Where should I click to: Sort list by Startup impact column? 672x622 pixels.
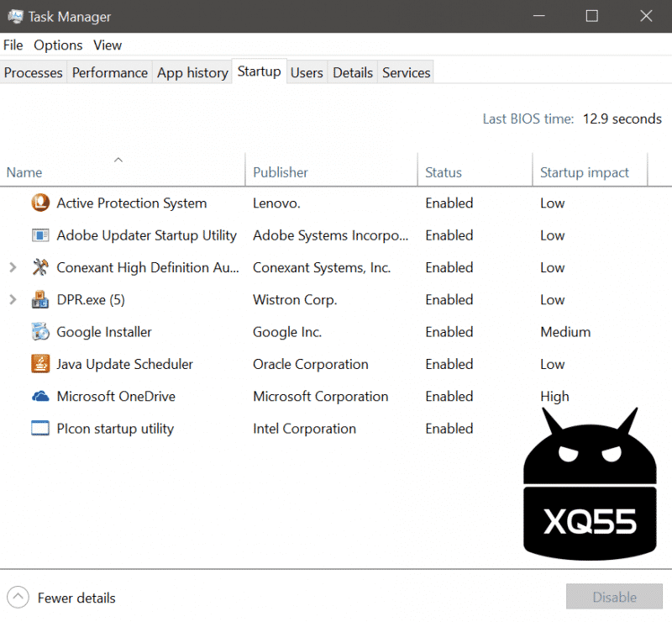(584, 172)
